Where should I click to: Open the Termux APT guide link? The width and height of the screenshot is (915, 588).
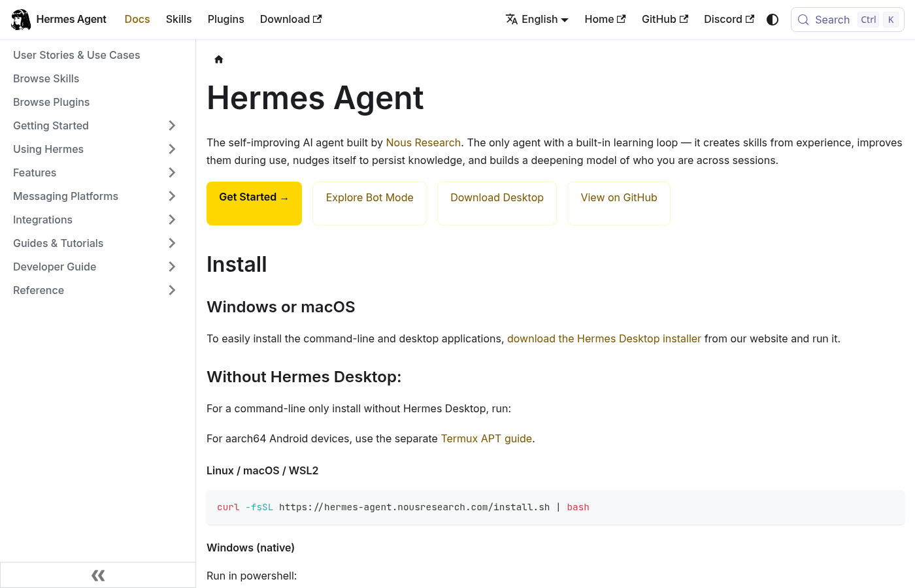pos(486,438)
